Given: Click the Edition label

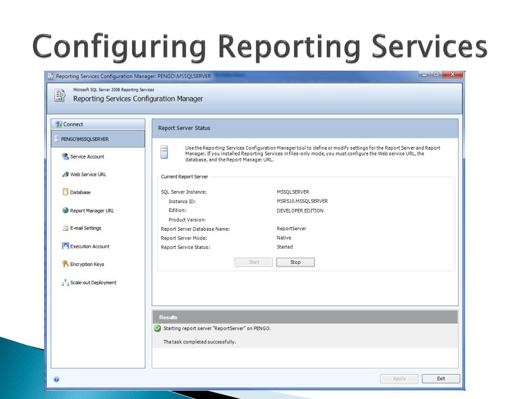Looking at the screenshot, I should pyautogui.click(x=178, y=210).
